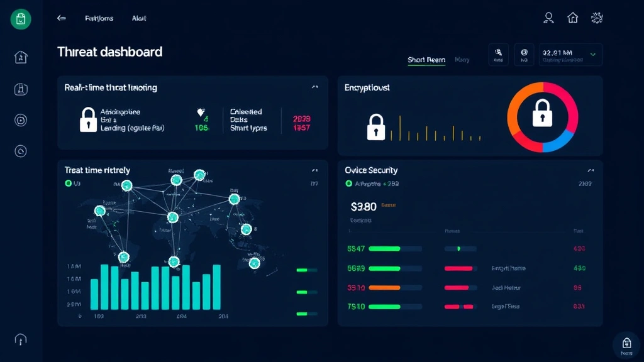The width and height of the screenshot is (644, 362).
Task: Enable the green status indicator in Device Security header
Action: click(348, 183)
